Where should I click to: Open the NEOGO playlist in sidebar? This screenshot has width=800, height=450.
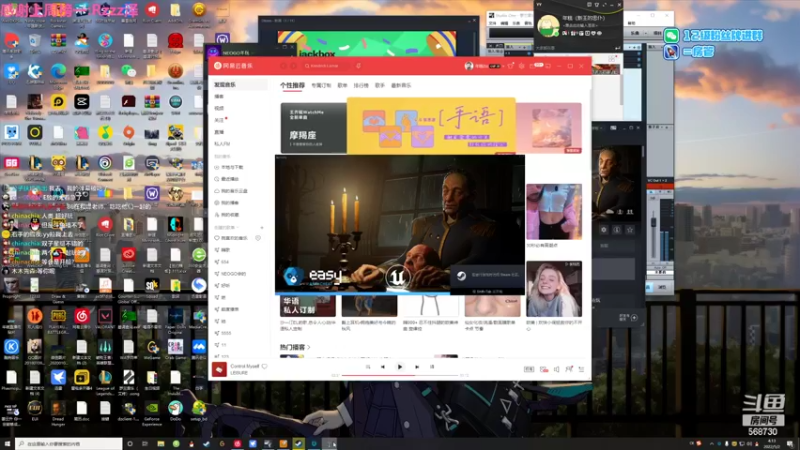pyautogui.click(x=231, y=274)
